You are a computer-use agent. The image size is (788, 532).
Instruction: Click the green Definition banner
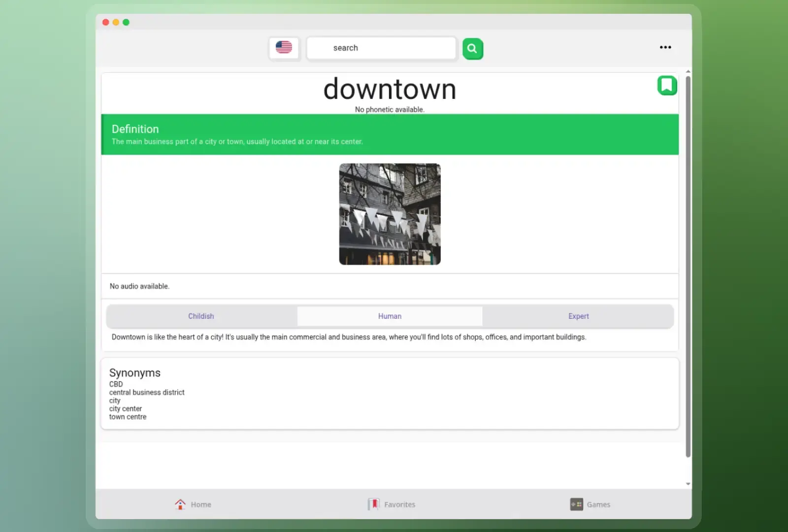click(390, 134)
